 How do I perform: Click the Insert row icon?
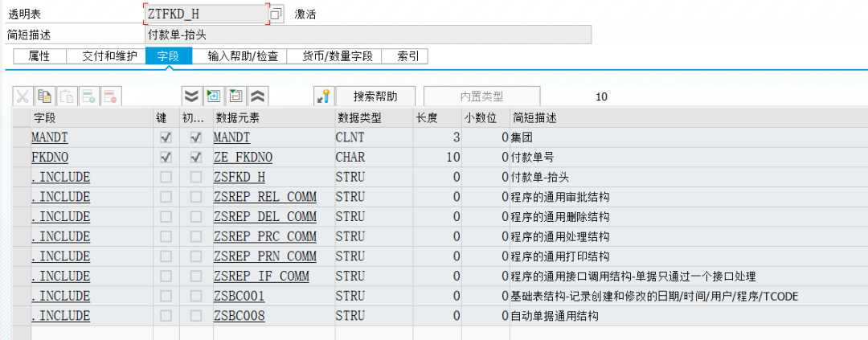(89, 96)
